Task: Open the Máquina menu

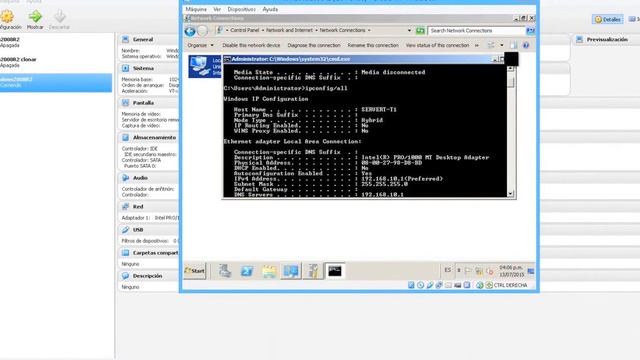Action: coord(196,9)
